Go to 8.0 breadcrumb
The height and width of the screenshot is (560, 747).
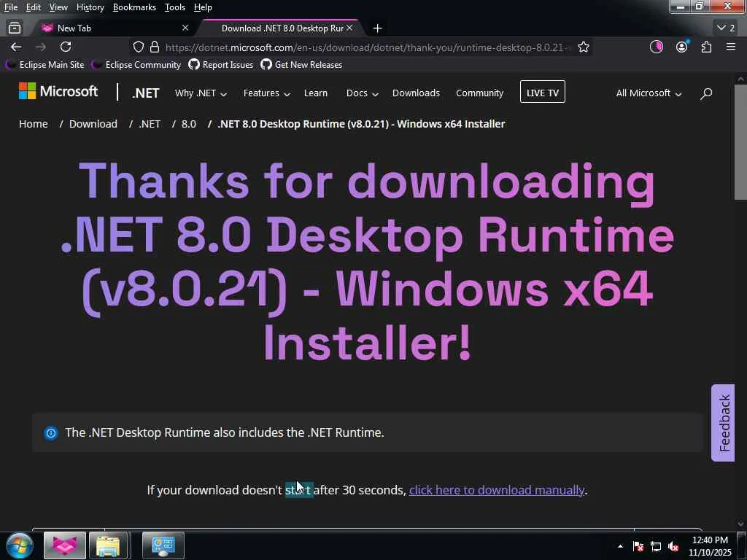(189, 124)
